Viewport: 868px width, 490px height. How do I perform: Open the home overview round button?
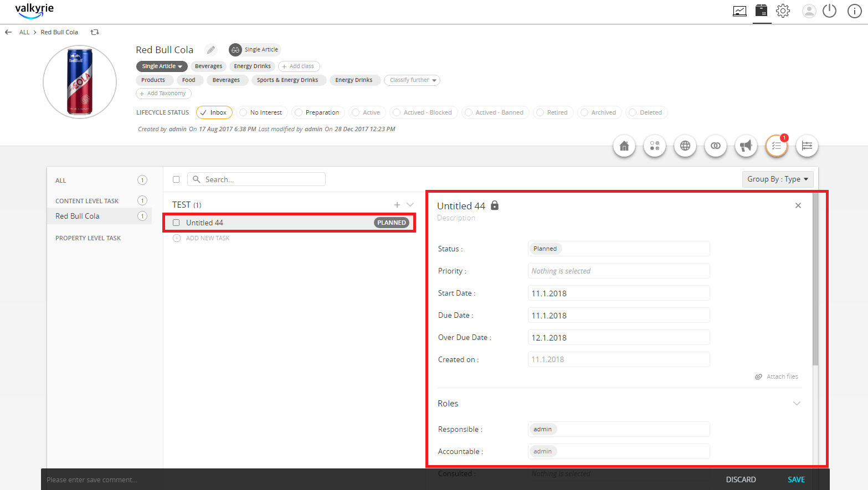pos(624,146)
